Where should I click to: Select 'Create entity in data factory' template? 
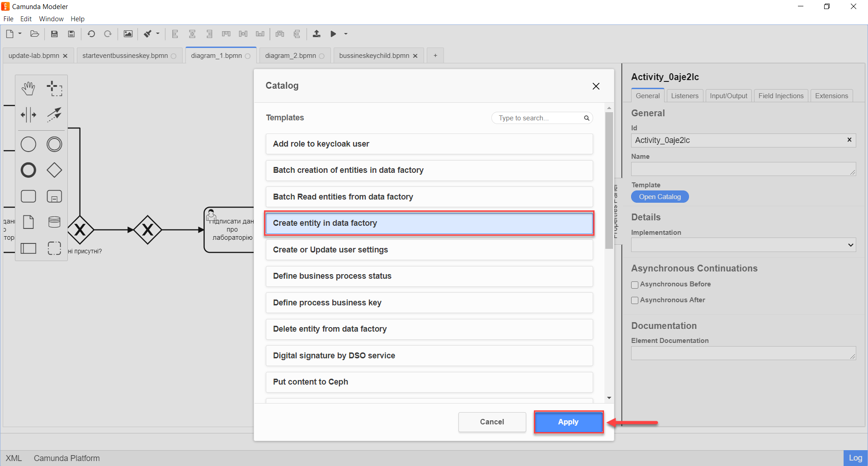click(x=429, y=223)
